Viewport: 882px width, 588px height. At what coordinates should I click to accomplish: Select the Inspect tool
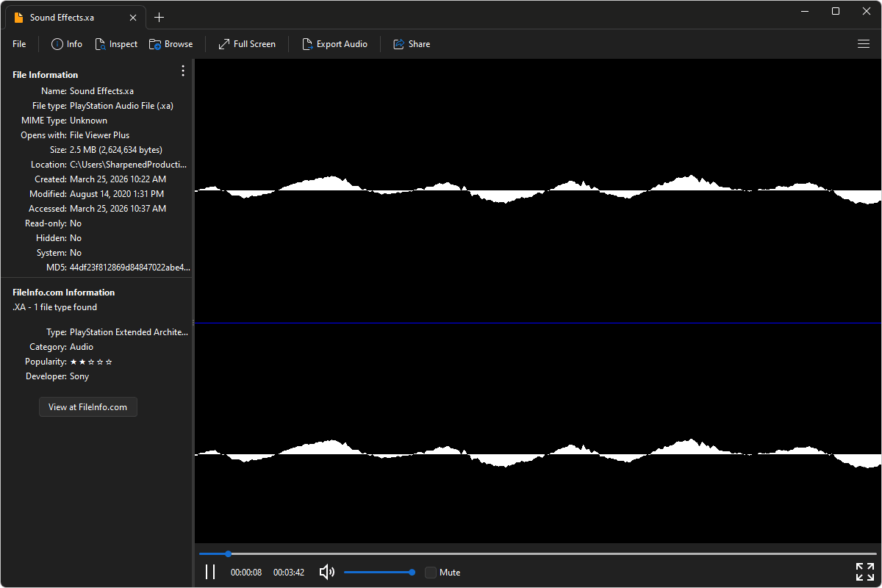coord(116,43)
